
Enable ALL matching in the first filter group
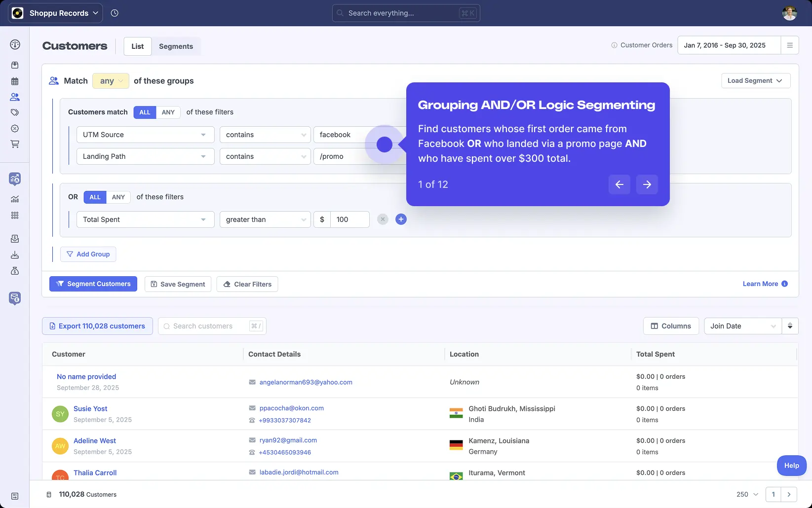tap(144, 112)
